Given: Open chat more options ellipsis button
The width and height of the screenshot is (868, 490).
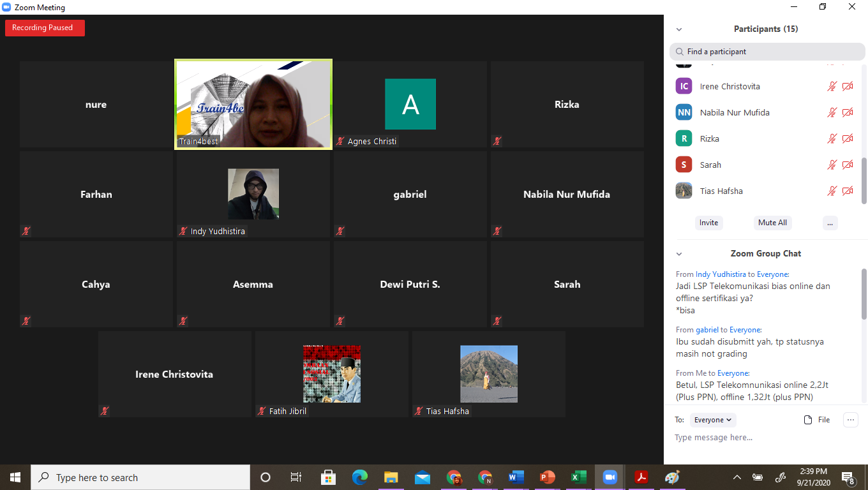Looking at the screenshot, I should pos(850,420).
